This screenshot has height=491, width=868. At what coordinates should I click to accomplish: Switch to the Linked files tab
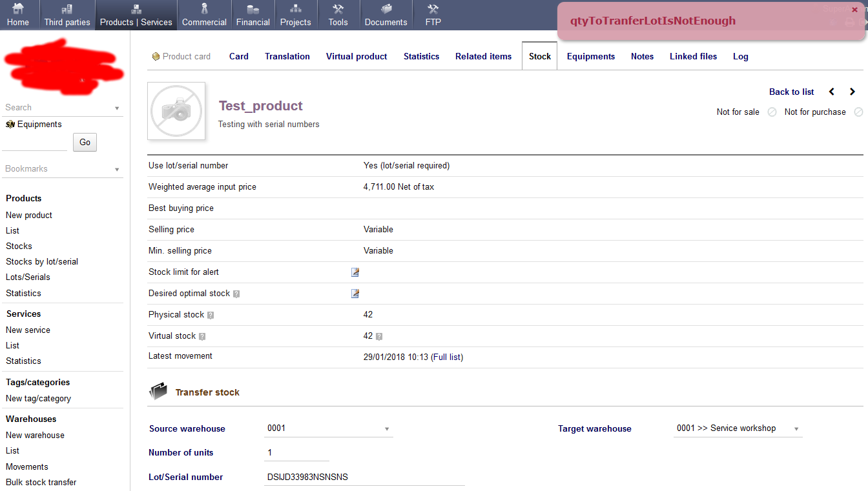(693, 57)
